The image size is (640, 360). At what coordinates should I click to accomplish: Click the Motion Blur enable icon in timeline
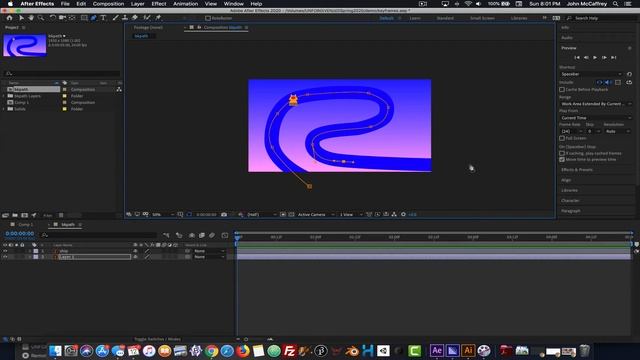(212, 235)
